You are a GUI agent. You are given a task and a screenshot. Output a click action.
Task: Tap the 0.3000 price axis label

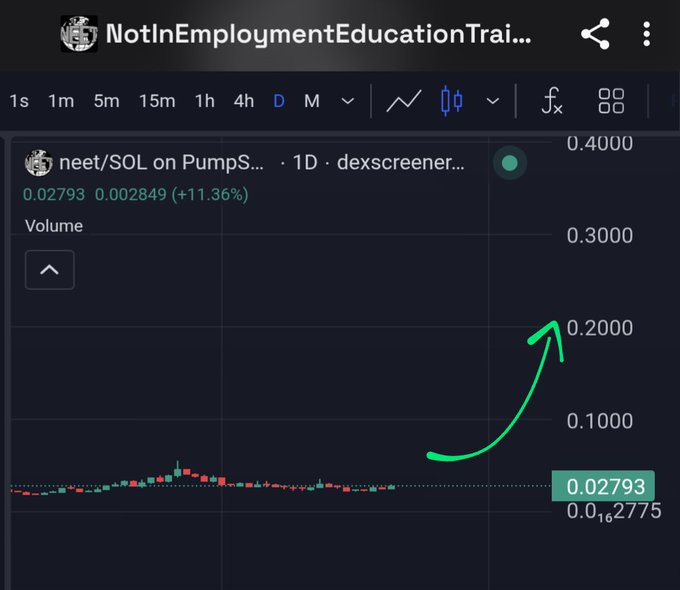(600, 236)
